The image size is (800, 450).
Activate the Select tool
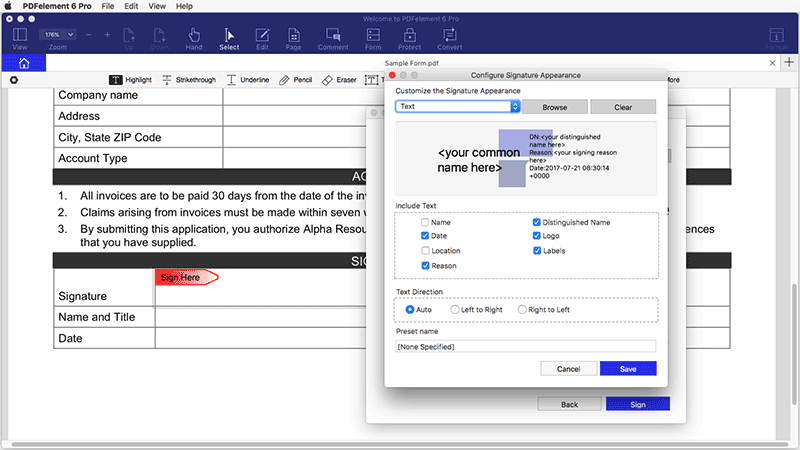pos(229,39)
